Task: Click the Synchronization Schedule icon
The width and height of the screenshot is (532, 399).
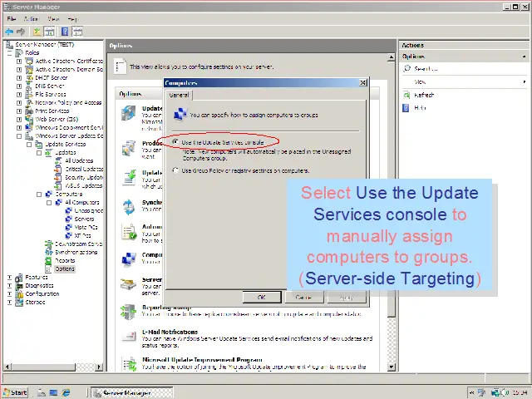Action: click(129, 206)
